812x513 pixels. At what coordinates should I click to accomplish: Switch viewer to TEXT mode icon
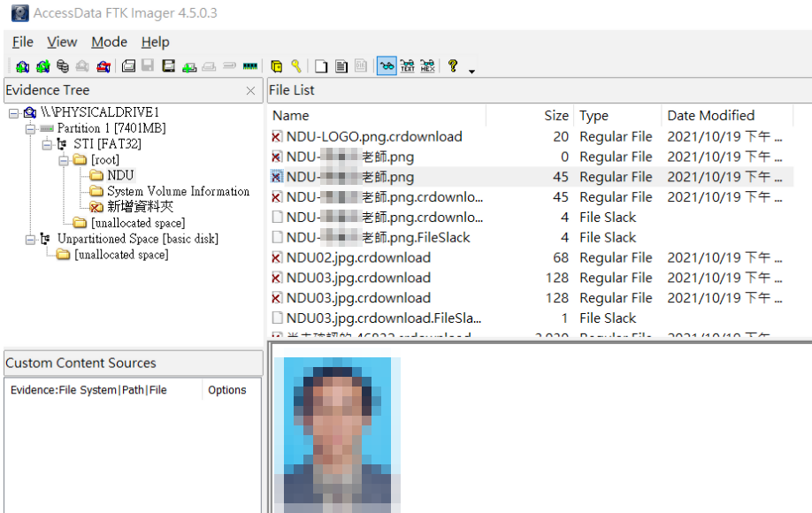pos(408,66)
